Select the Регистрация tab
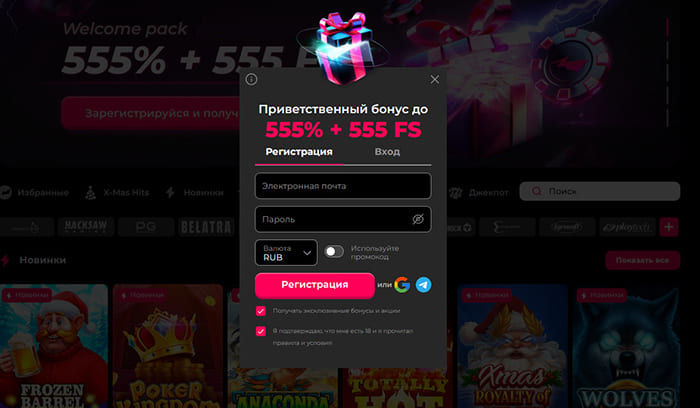This screenshot has height=408, width=700. pos(299,152)
